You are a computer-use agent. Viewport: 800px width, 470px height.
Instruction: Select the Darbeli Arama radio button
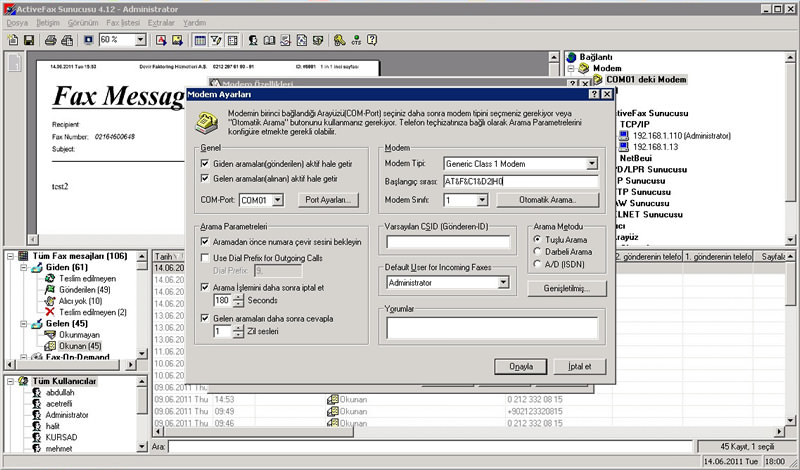537,252
